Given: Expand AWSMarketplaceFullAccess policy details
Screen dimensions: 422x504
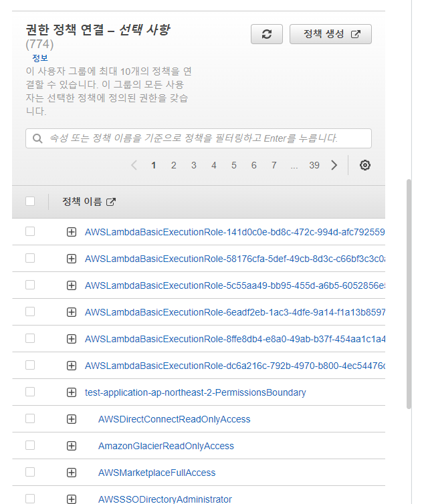Looking at the screenshot, I should click(72, 472).
